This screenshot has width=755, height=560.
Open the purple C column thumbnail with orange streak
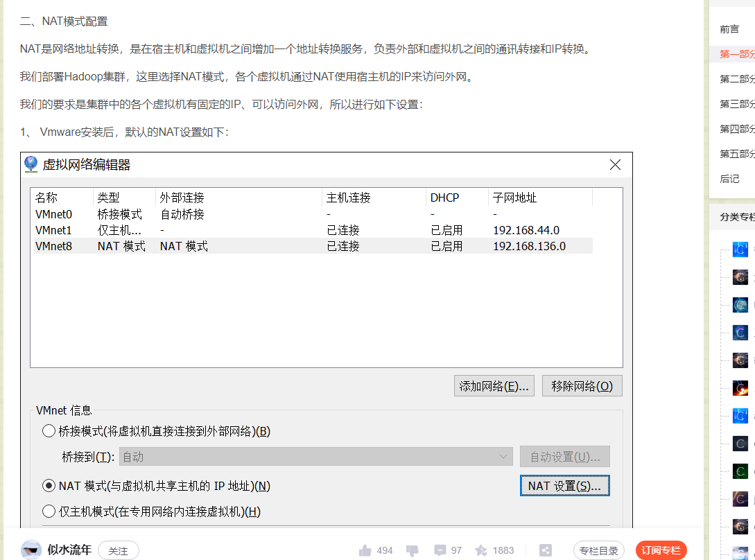click(740, 499)
